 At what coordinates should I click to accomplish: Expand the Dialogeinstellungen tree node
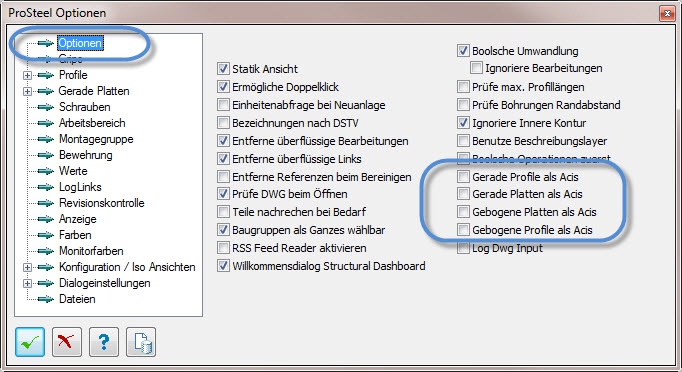pyautogui.click(x=27, y=283)
